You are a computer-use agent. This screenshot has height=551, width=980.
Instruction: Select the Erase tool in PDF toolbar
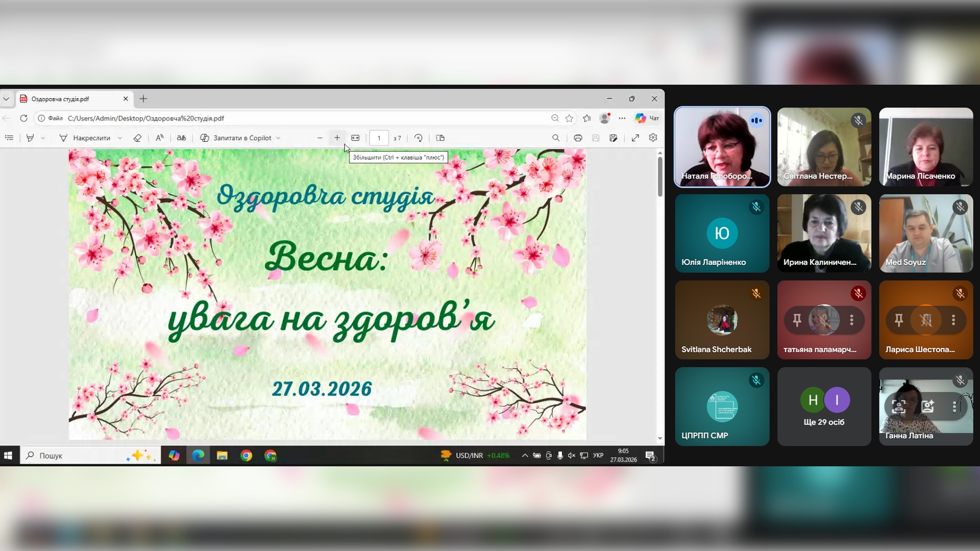137,138
